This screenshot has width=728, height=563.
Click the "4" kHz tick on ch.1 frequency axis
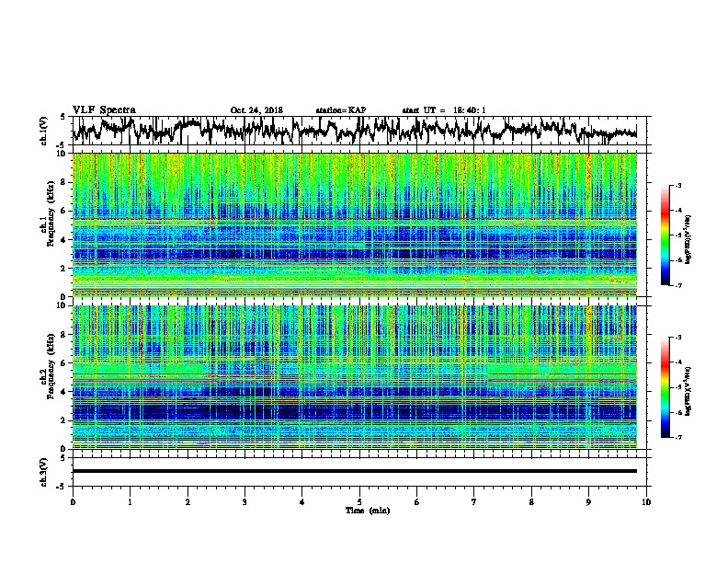point(63,240)
